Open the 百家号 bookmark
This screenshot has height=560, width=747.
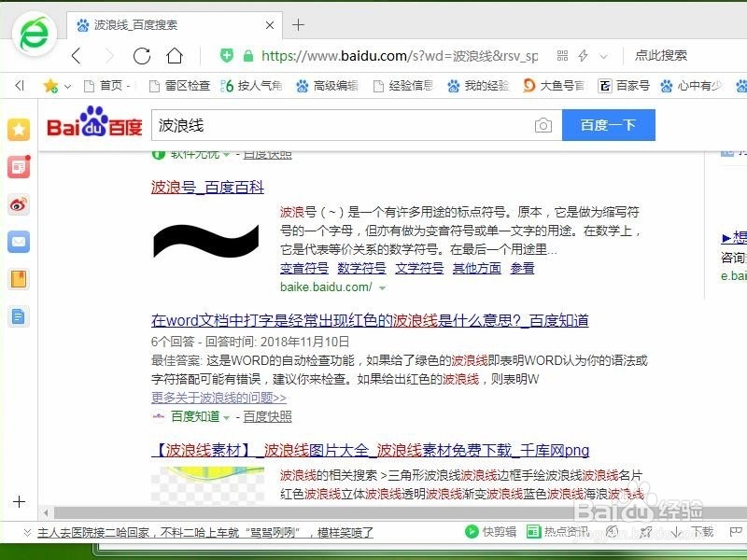click(624, 86)
